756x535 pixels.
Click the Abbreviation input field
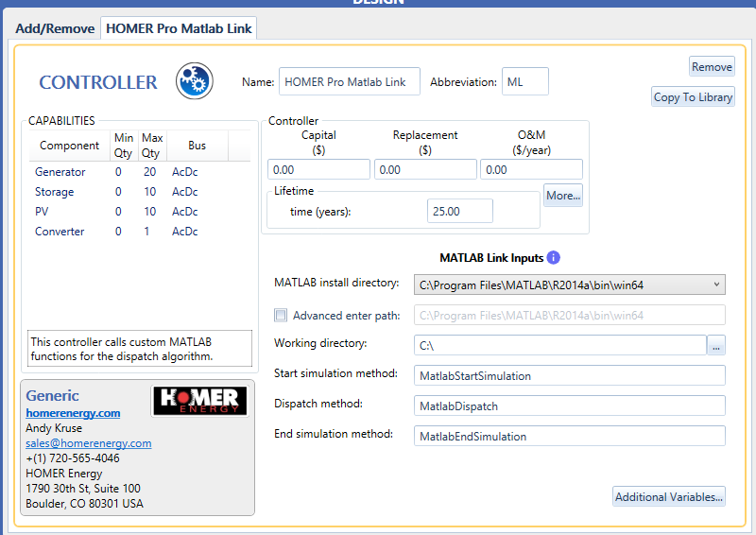(524, 82)
